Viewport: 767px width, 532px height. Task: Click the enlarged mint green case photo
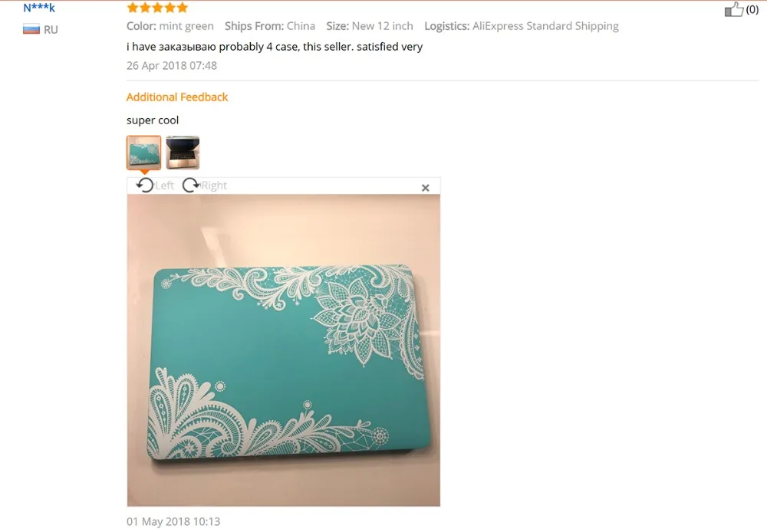pyautogui.click(x=284, y=350)
